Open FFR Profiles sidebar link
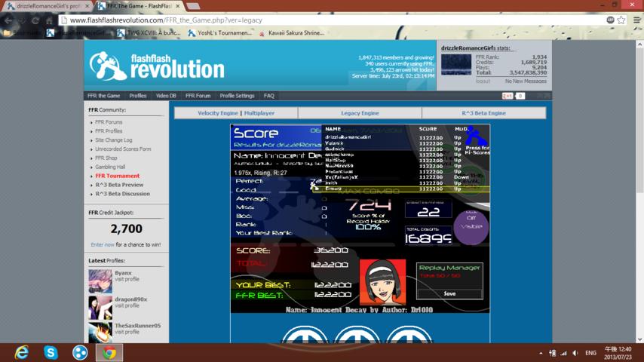Screen dimensions: 644x362 (x=109, y=131)
